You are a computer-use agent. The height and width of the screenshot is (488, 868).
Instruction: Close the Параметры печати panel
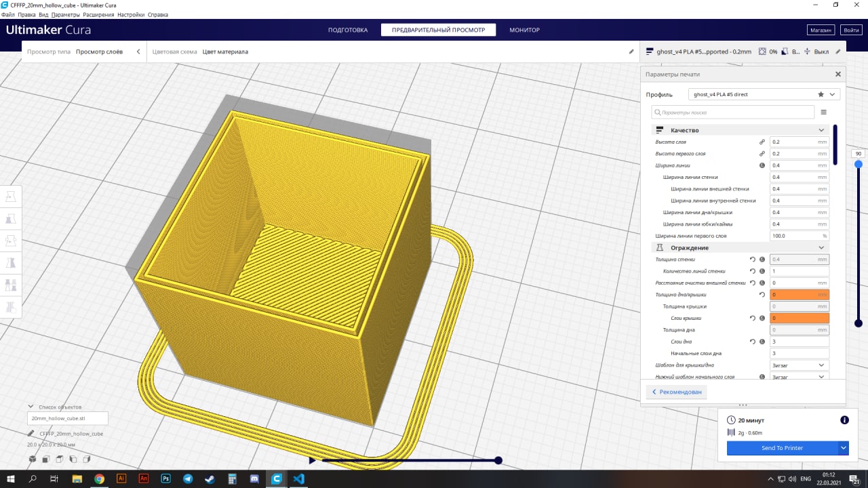click(x=838, y=74)
